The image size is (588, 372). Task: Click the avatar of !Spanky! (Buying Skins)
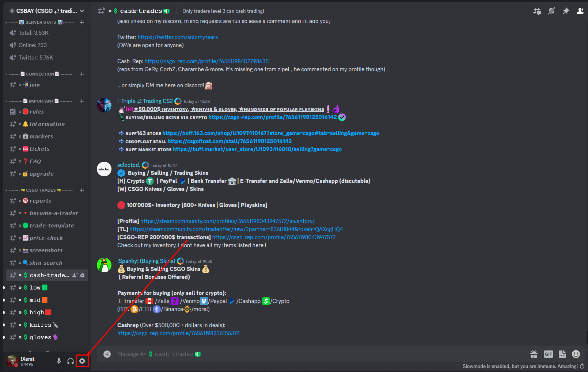(x=104, y=265)
